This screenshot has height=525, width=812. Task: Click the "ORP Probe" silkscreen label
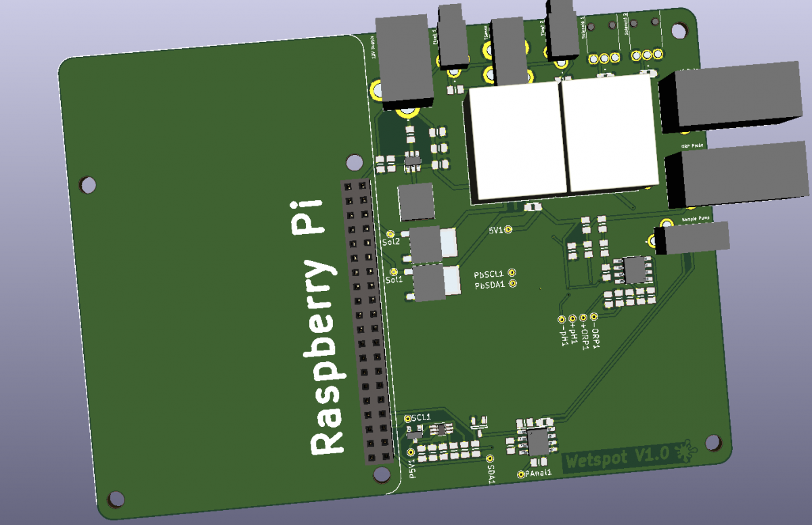692,145
